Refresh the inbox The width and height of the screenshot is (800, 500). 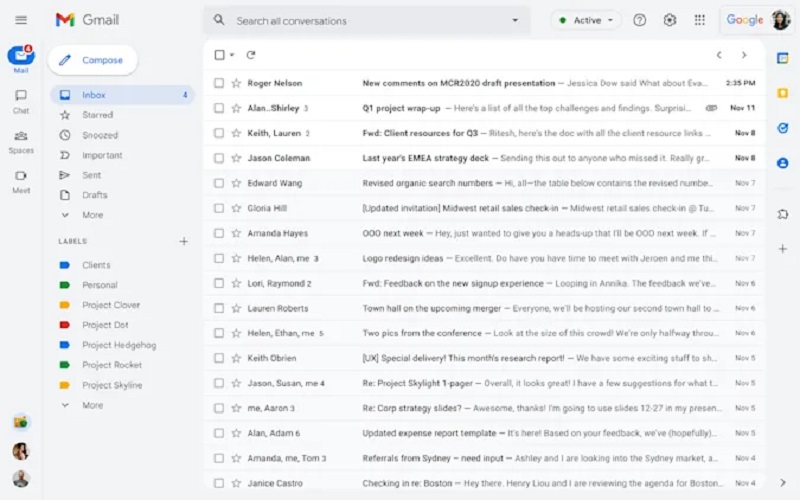coord(251,55)
